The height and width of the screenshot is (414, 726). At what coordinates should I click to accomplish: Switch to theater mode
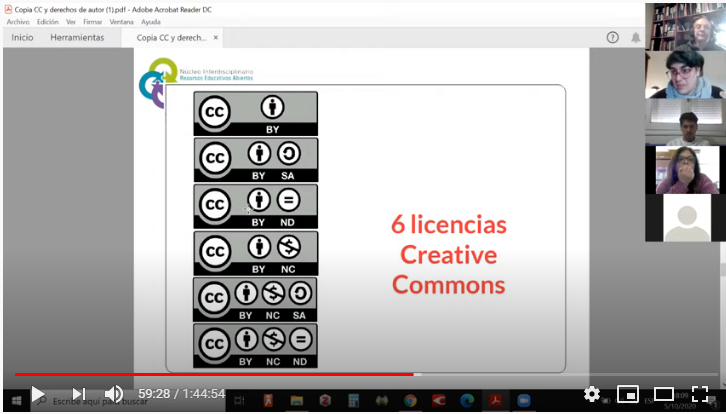coord(664,394)
